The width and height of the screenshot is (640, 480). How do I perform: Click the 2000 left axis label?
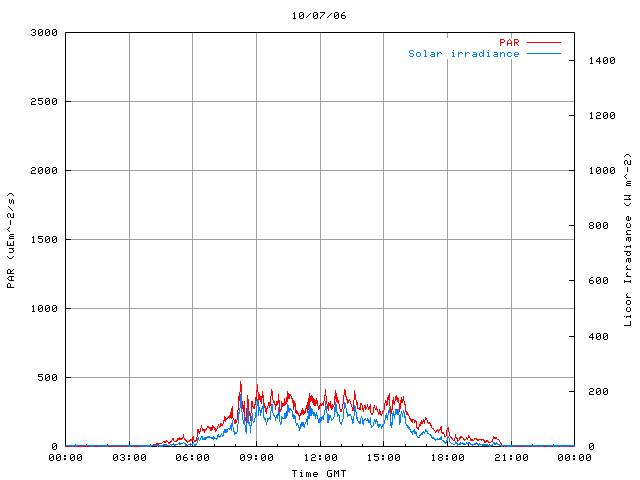tap(44, 171)
